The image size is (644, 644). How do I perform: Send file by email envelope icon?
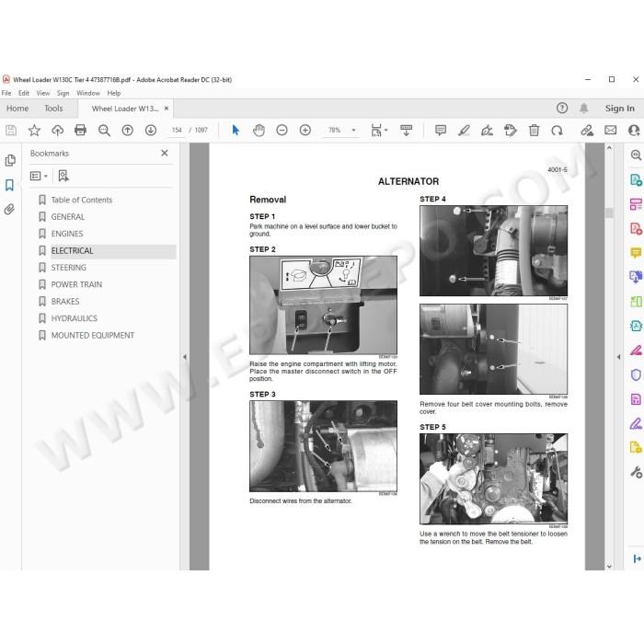click(610, 131)
